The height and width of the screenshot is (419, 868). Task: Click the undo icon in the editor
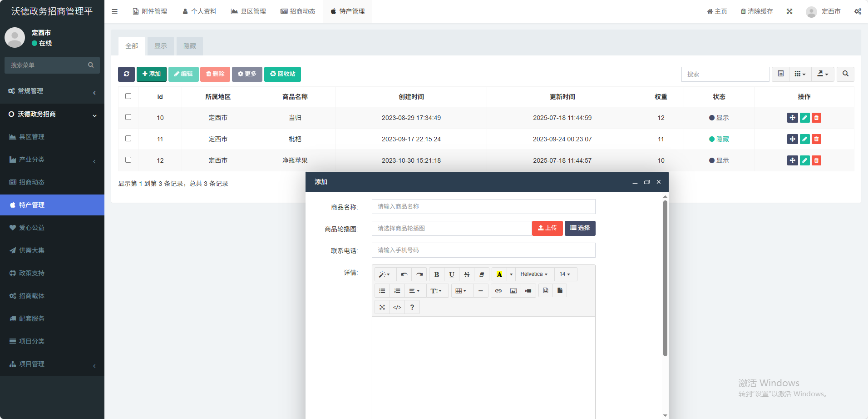pos(404,274)
